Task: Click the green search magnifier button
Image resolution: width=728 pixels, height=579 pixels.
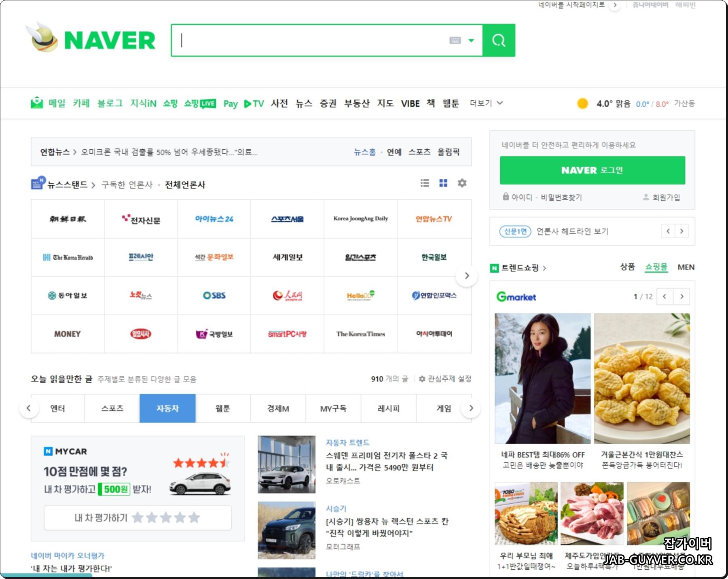Action: 499,40
